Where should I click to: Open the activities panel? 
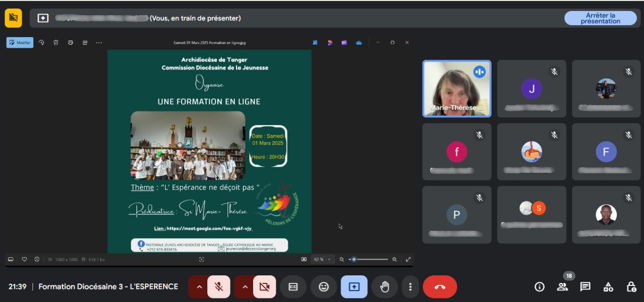608,287
